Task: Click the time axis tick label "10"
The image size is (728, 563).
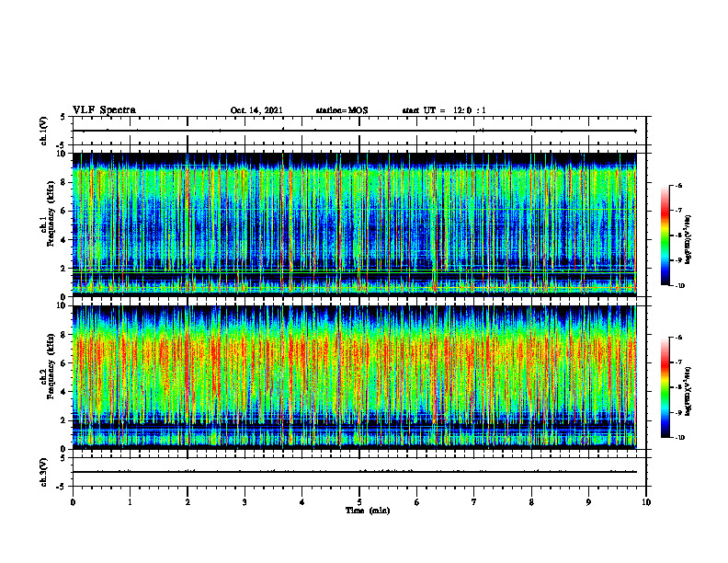Action: pos(646,502)
